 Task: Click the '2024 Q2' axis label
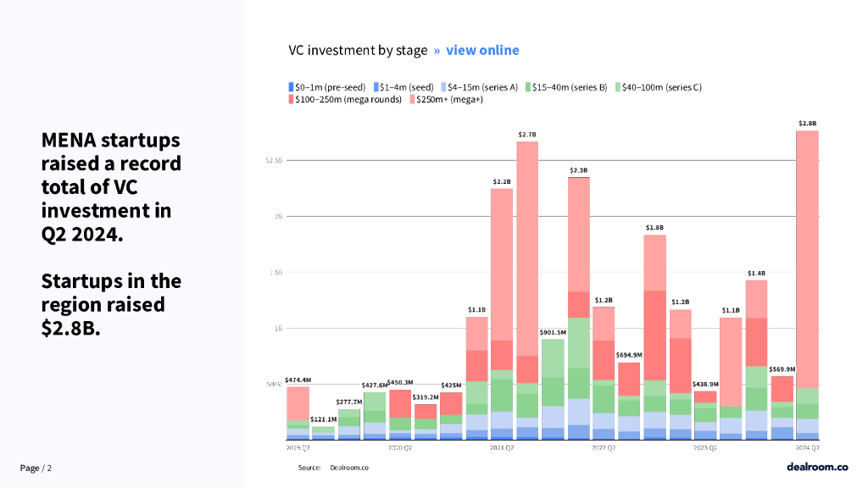point(807,446)
